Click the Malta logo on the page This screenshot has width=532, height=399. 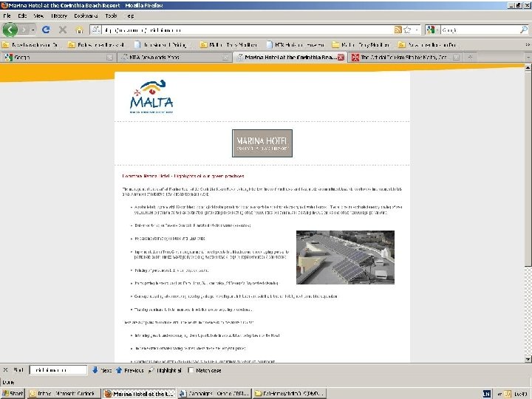(x=151, y=97)
